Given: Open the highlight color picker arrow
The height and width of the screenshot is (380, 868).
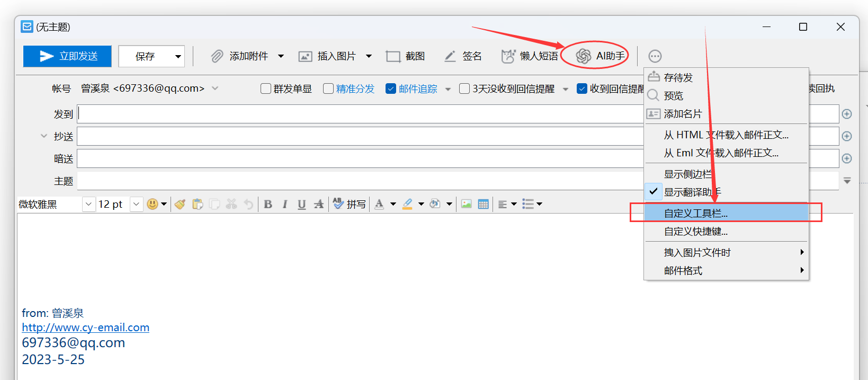Looking at the screenshot, I should coord(421,204).
